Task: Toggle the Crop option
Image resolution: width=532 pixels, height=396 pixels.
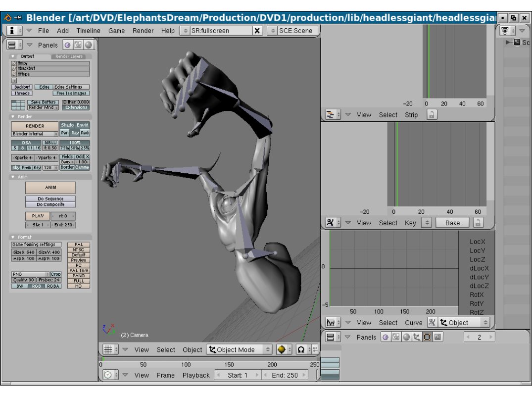Action: coord(55,274)
